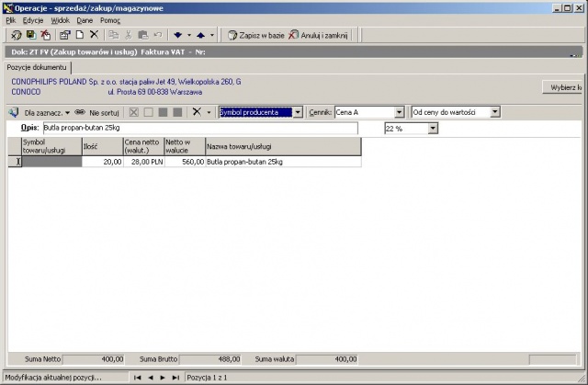Viewport: 588px width, 385px height.
Task: Click the black X delete icon in main toolbar
Action: (94, 35)
